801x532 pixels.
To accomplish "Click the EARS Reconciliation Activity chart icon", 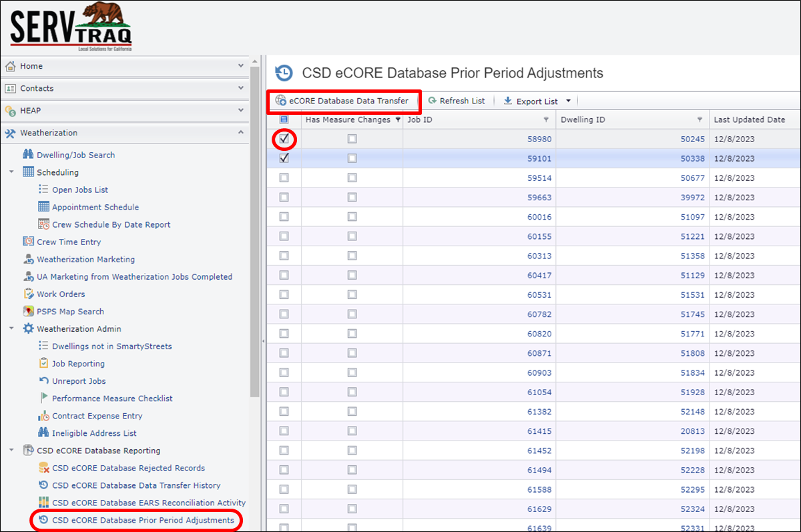I will point(43,503).
